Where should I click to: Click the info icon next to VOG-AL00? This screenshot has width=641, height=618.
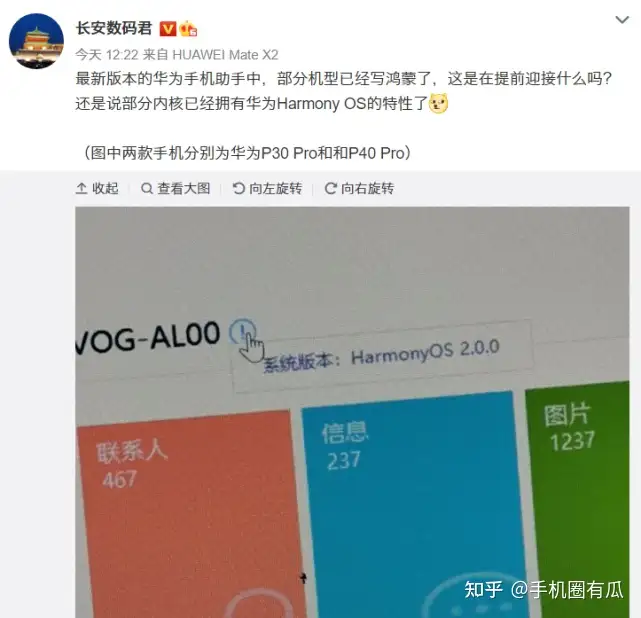pyautogui.click(x=242, y=331)
